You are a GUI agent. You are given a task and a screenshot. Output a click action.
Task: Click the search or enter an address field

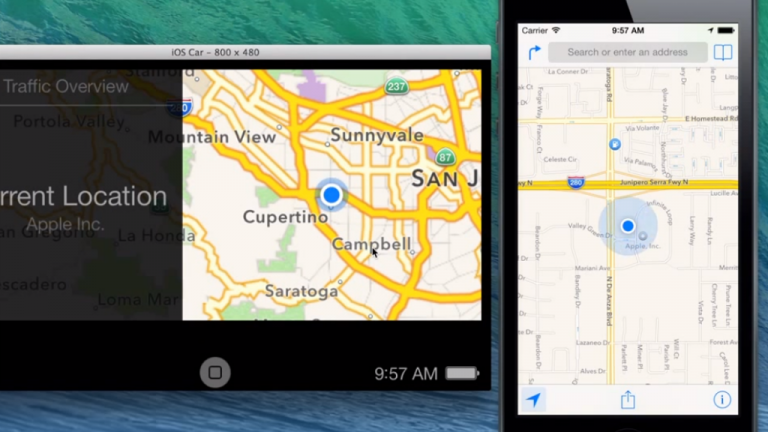tap(627, 52)
